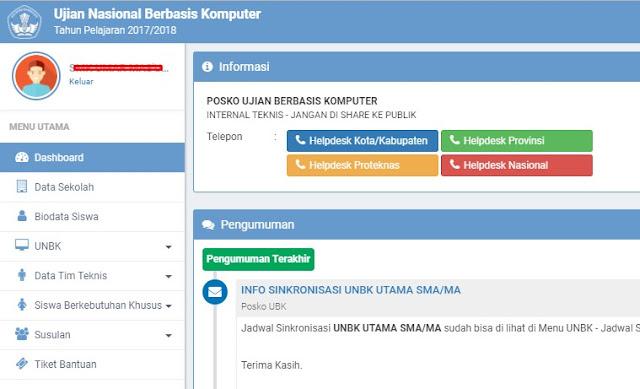Viewport: 640px width, 389px height.
Task: Click the Data Tim Teknis figure icon
Action: click(x=22, y=275)
